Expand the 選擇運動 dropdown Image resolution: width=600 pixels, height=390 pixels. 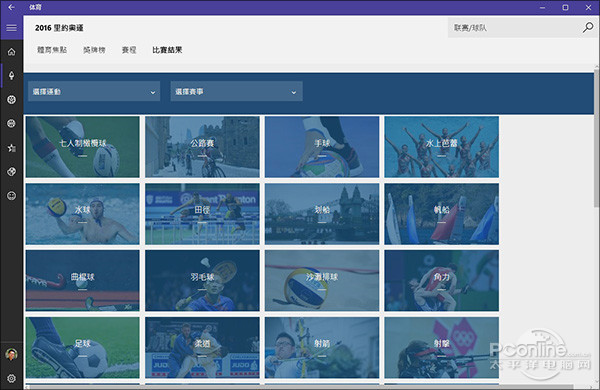click(94, 91)
